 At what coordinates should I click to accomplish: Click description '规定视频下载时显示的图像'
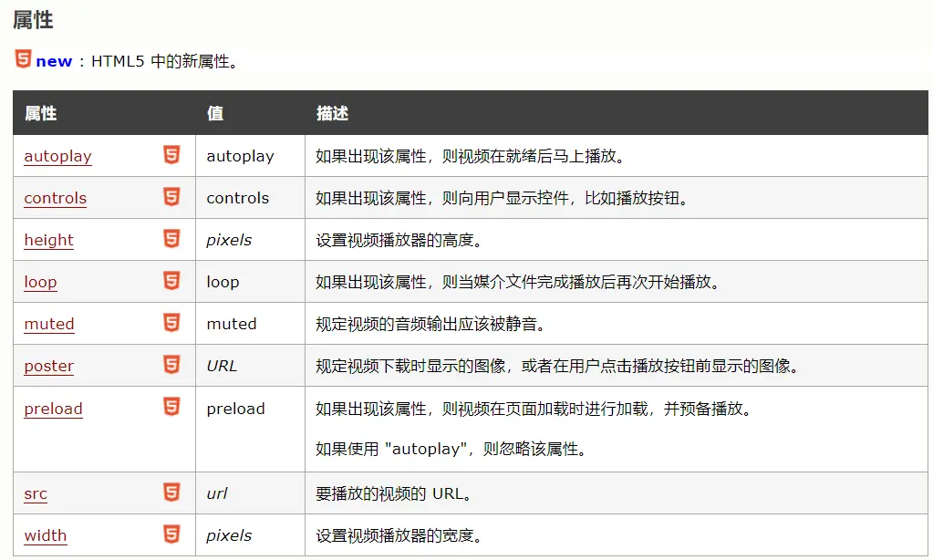click(410, 366)
